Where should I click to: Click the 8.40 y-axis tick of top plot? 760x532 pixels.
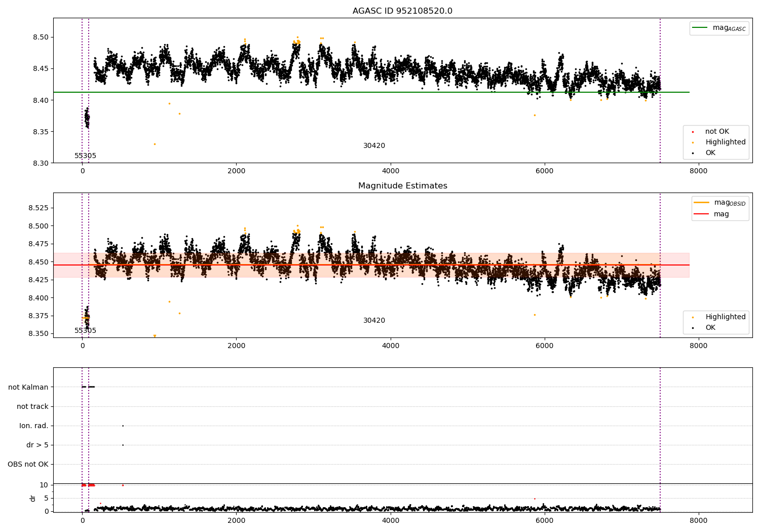(41, 100)
